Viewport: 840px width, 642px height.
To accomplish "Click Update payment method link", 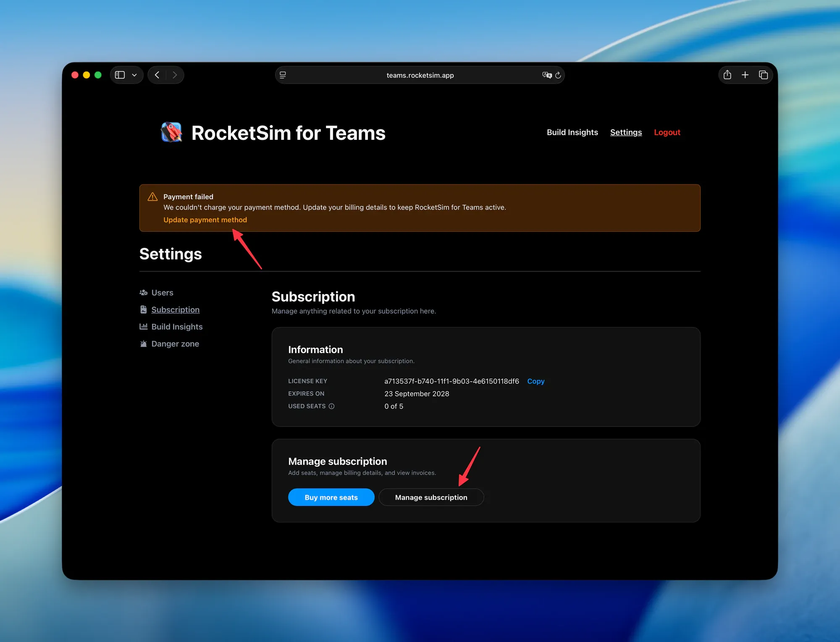I will (x=205, y=220).
